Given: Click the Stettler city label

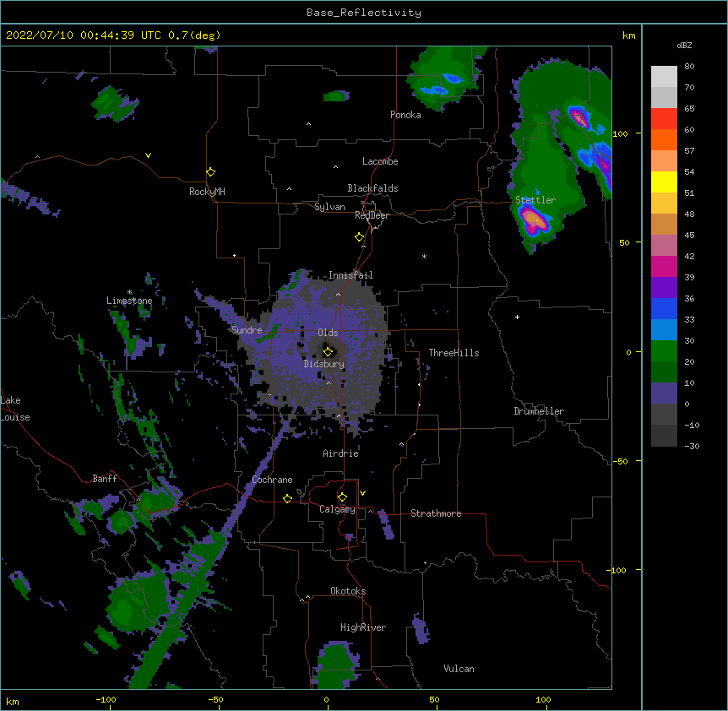Looking at the screenshot, I should [535, 200].
